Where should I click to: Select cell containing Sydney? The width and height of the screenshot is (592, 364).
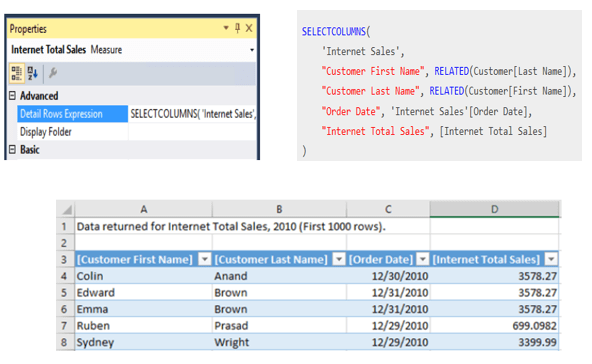point(143,342)
